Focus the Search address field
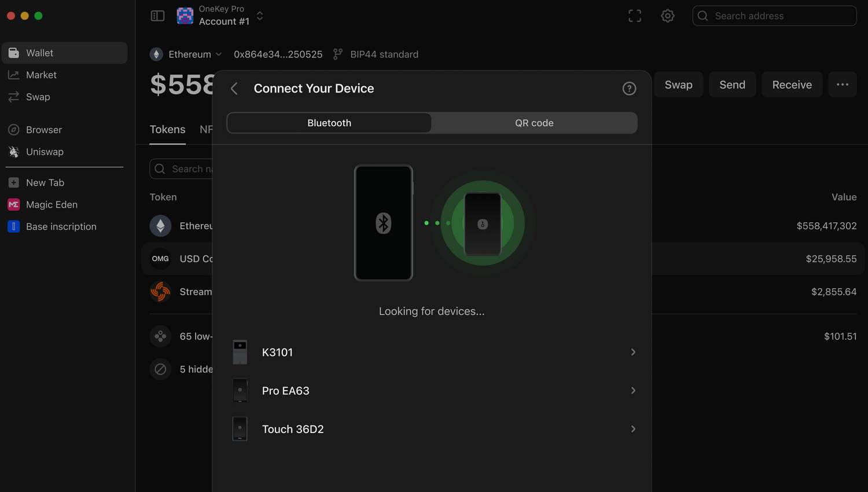The image size is (868, 492). [774, 16]
